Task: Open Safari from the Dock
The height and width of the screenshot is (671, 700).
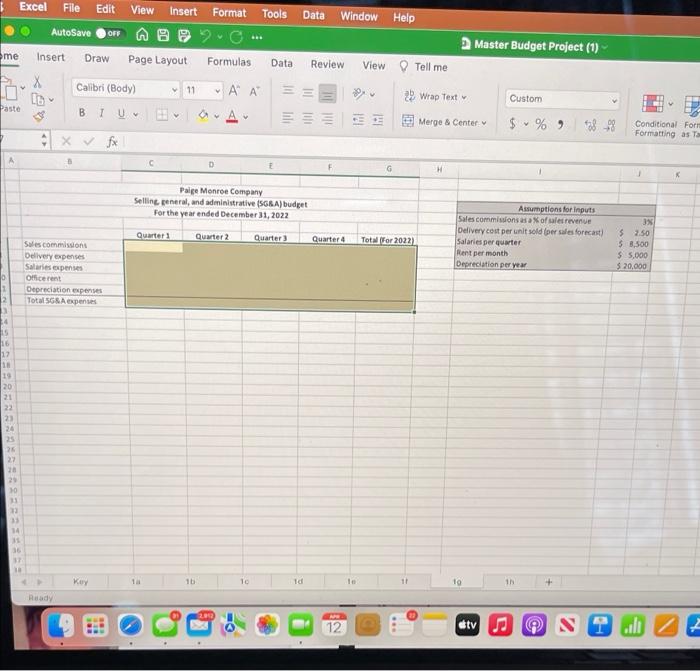Action: point(131,625)
